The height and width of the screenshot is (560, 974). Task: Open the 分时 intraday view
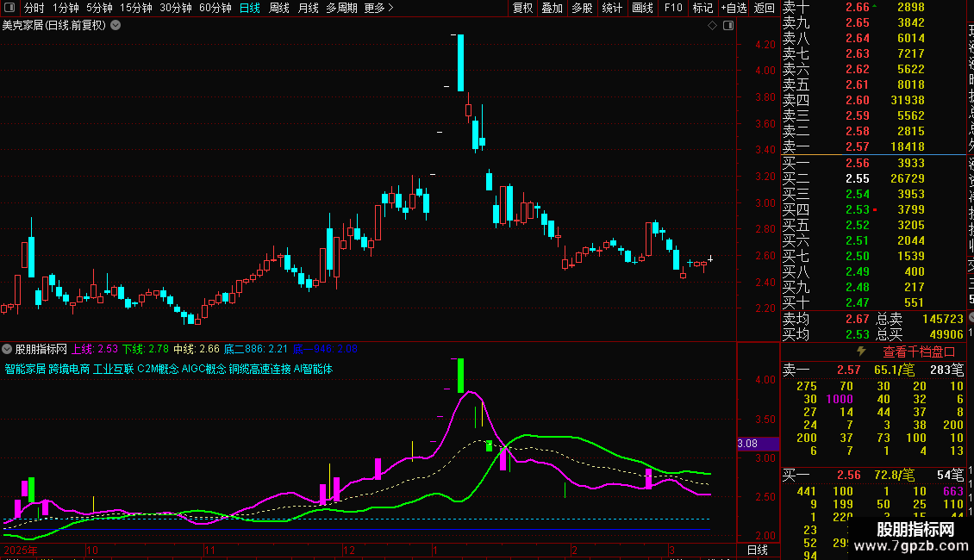click(34, 8)
